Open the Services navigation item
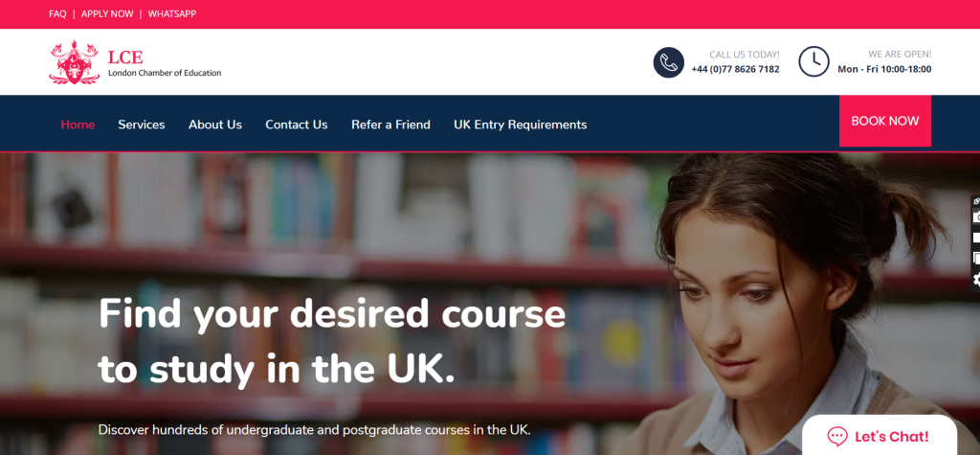980x455 pixels. pos(142,125)
